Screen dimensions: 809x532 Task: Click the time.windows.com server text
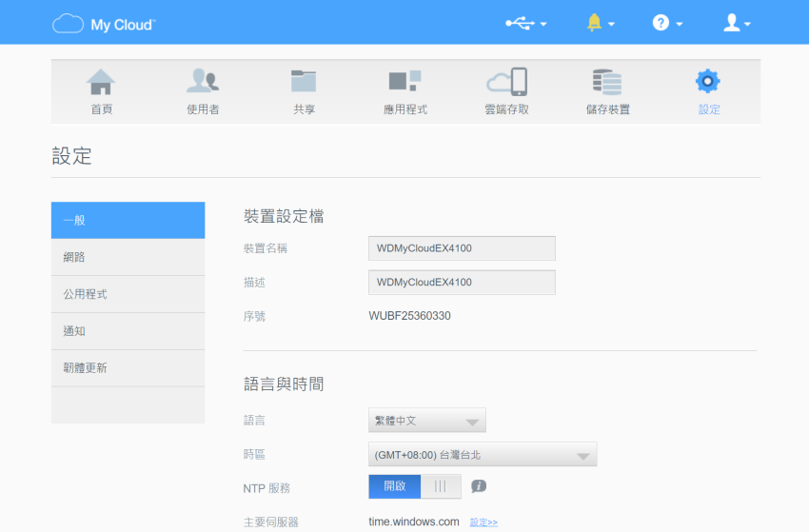[x=414, y=522]
